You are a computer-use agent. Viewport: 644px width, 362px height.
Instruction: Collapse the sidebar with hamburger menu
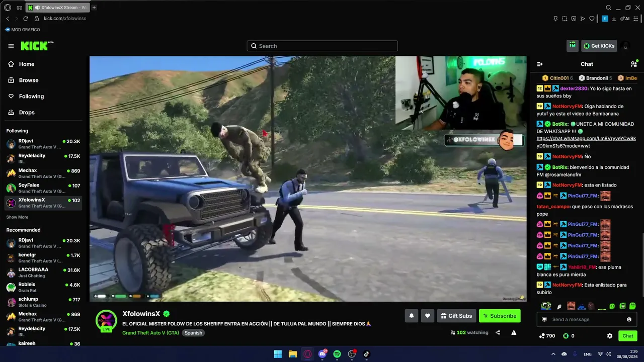(x=11, y=46)
